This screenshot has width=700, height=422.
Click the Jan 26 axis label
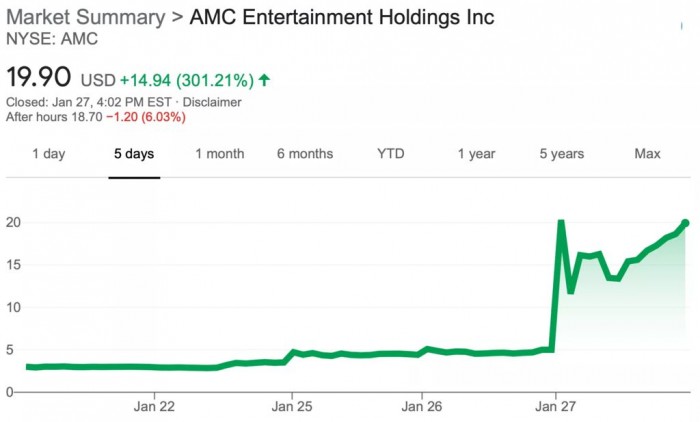tap(421, 406)
